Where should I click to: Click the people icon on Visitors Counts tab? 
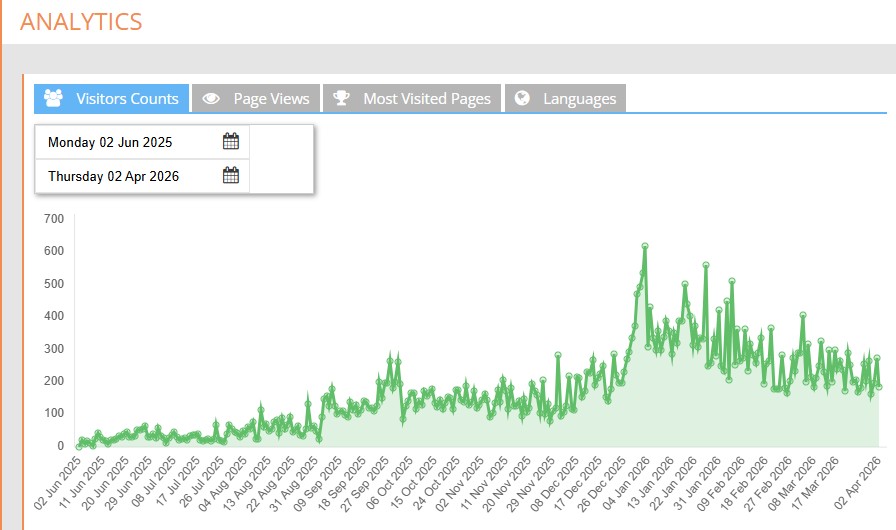54,98
